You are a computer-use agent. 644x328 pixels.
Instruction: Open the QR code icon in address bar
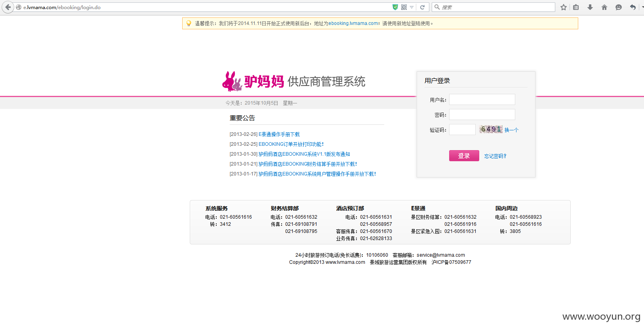[404, 7]
